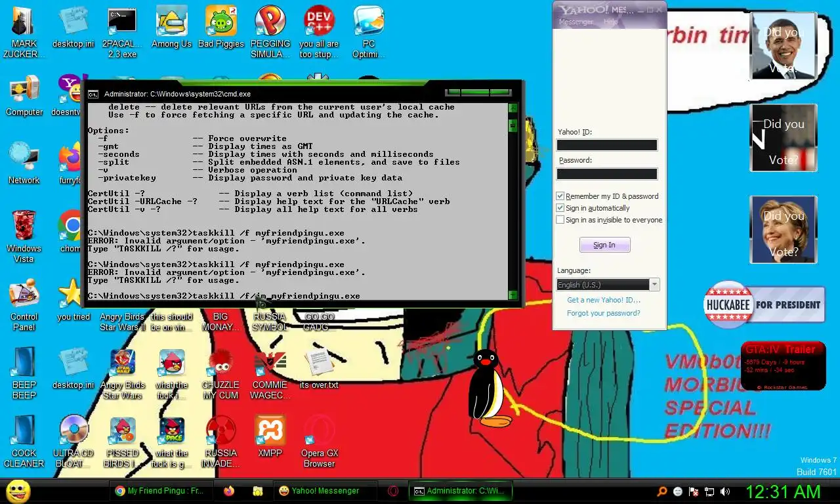This screenshot has height=504, width=840.
Task: Open the Bad Piggies desktop icon
Action: point(220,28)
